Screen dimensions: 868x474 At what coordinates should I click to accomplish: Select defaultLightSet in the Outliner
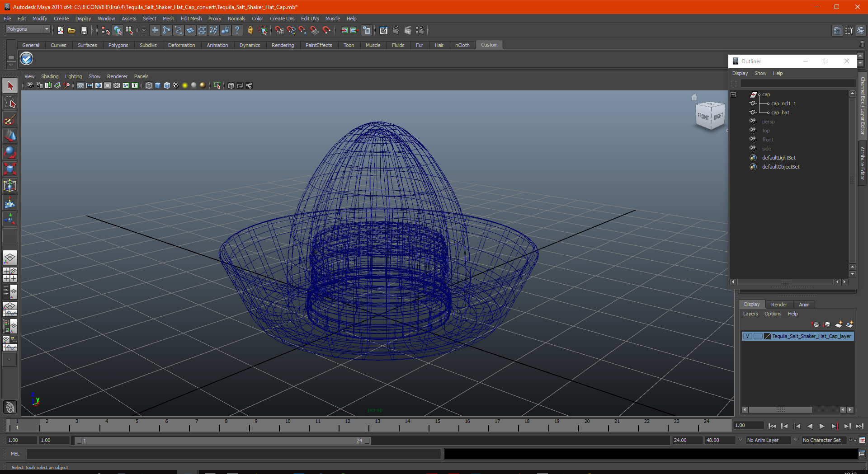pos(778,158)
